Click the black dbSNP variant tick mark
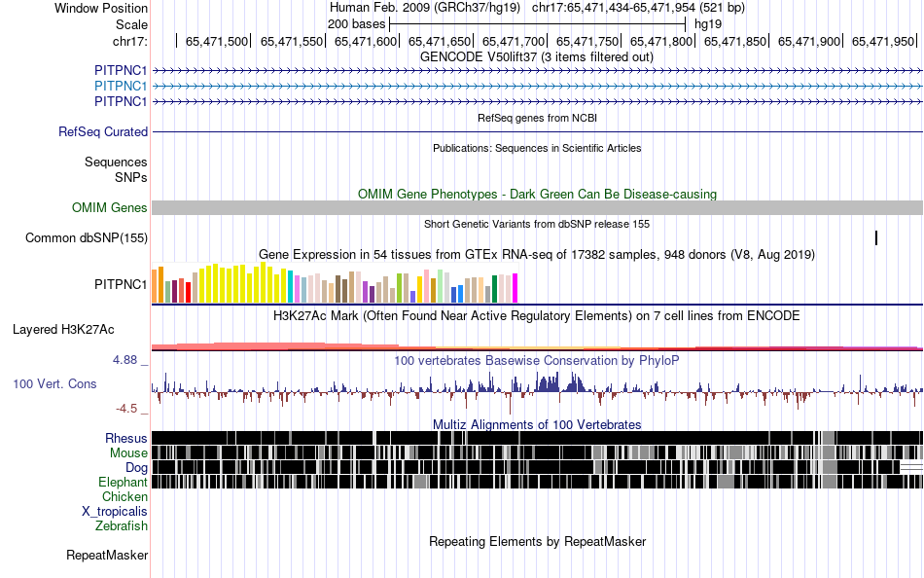Viewport: 924px width, 578px height. click(876, 237)
